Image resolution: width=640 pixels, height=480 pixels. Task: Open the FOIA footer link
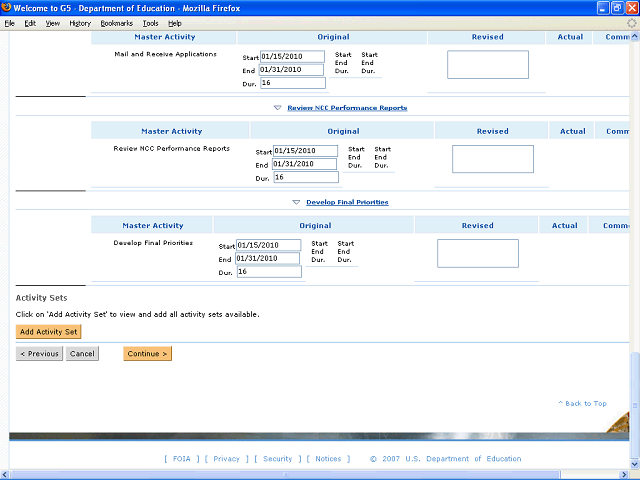[181, 459]
